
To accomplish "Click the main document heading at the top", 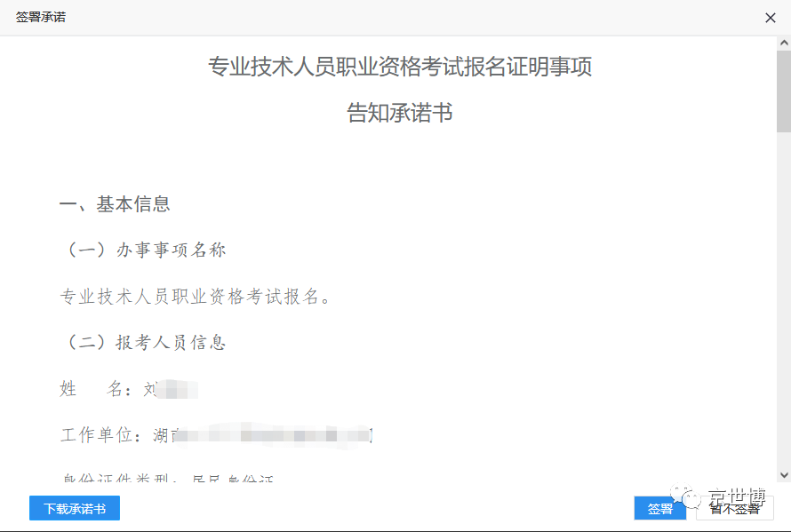I will (399, 67).
